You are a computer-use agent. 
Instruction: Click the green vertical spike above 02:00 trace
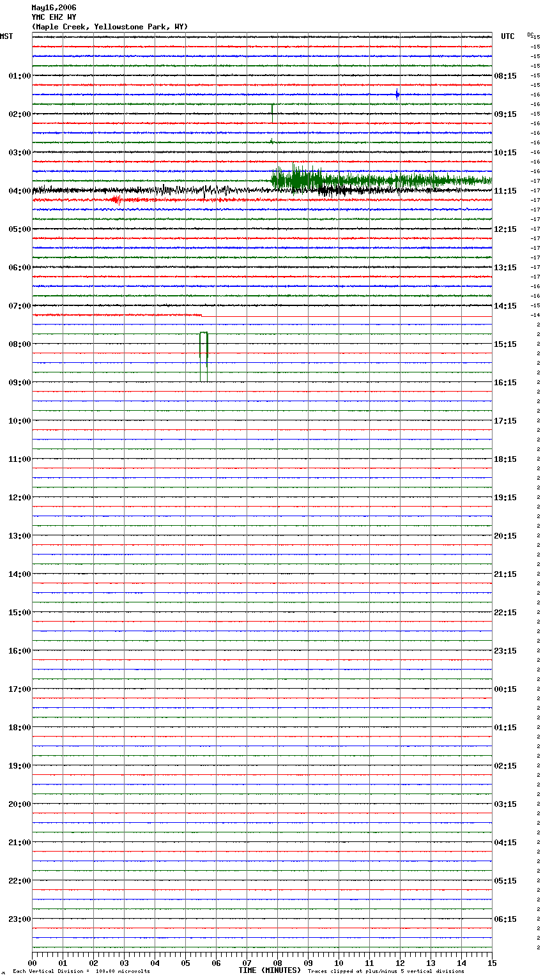click(273, 113)
